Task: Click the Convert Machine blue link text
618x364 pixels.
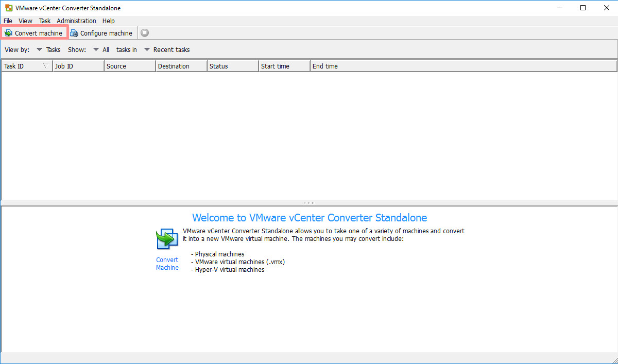Action: pos(167,264)
